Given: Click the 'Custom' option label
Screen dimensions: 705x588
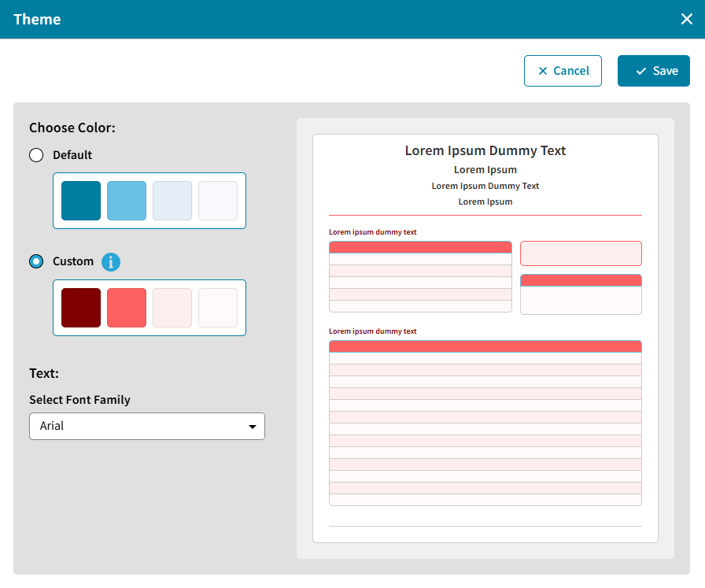Looking at the screenshot, I should tap(73, 261).
